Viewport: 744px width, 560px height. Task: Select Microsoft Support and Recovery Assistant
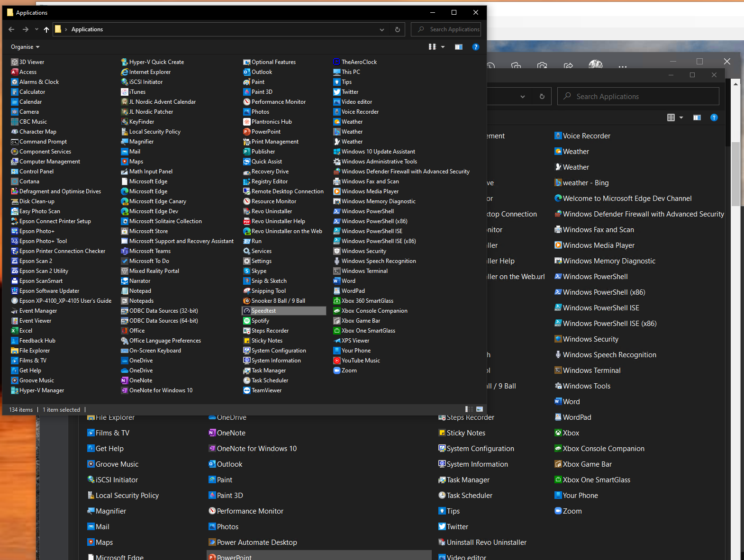pyautogui.click(x=177, y=241)
